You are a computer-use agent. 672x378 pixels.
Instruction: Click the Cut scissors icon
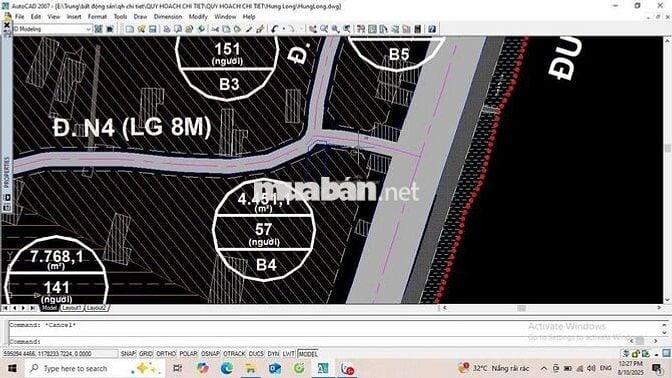(x=215, y=29)
